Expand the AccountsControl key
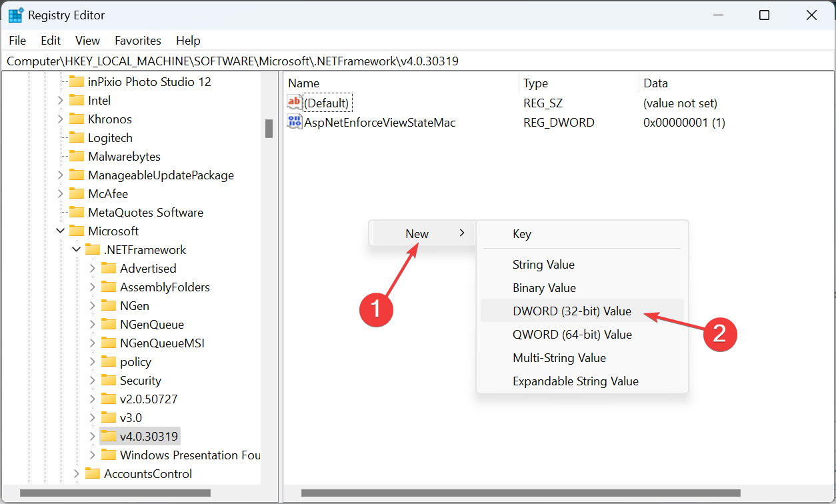 tap(76, 473)
